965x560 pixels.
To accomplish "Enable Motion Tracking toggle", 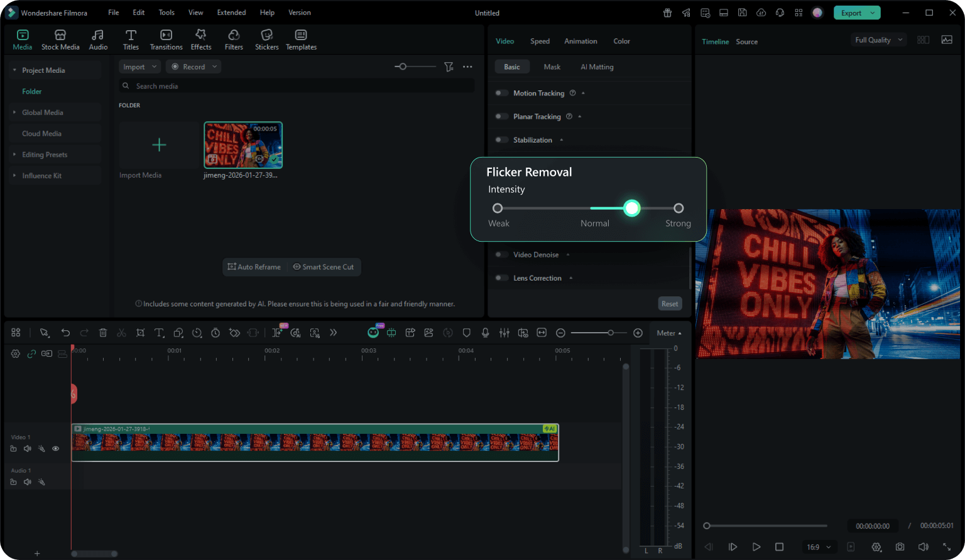I will (x=501, y=93).
